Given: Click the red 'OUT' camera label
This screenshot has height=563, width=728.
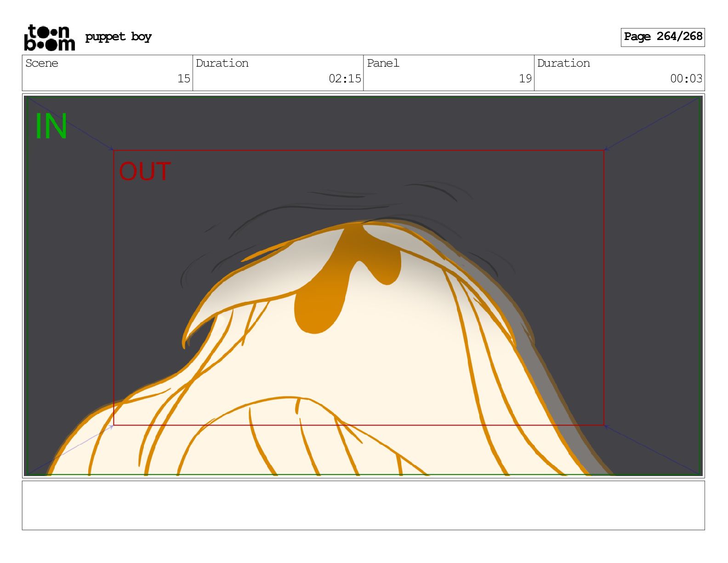Looking at the screenshot, I should pos(145,172).
